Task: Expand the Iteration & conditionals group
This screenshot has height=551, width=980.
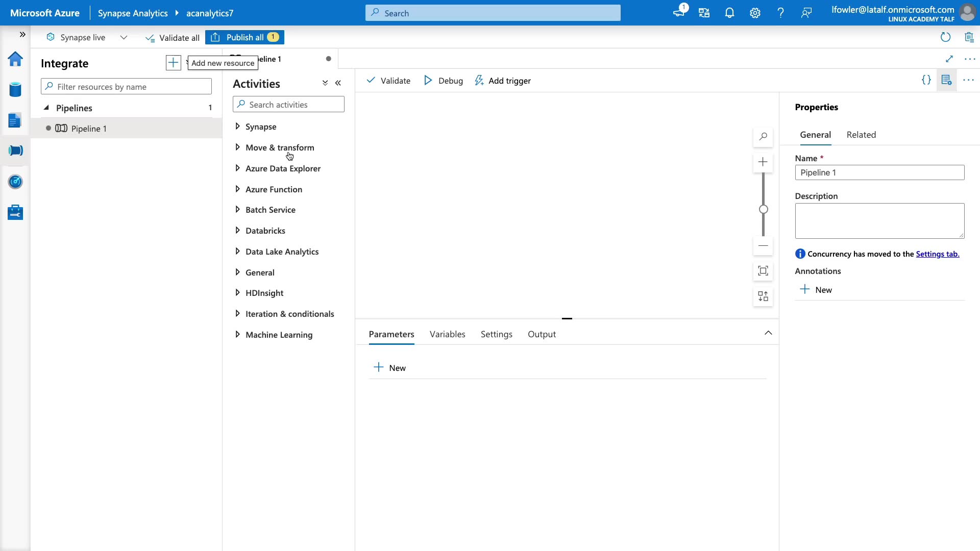Action: click(289, 314)
